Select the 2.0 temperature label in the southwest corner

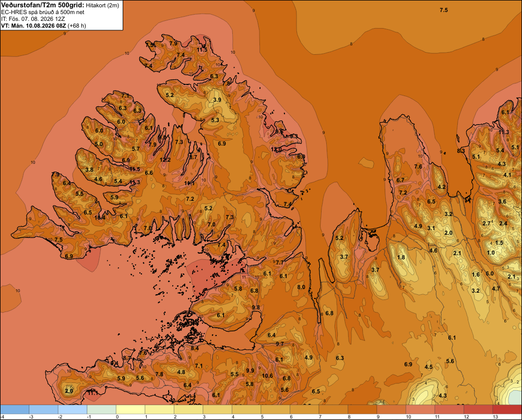pyautogui.click(x=69, y=391)
